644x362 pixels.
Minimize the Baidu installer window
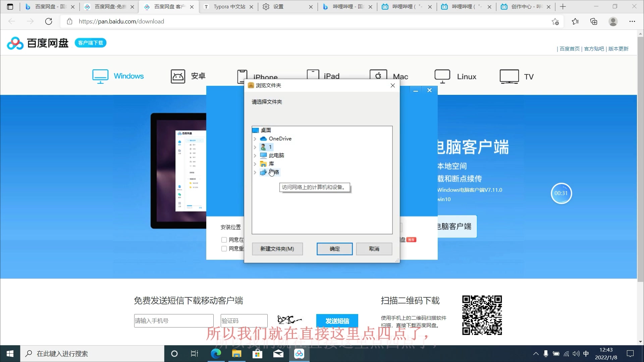point(416,90)
